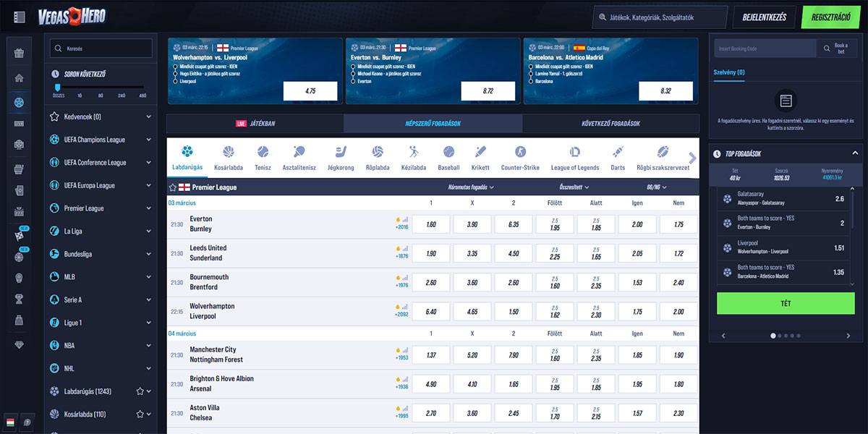Expand the UEFA Champions League list
Screen dimensions: 868x434
(148, 140)
